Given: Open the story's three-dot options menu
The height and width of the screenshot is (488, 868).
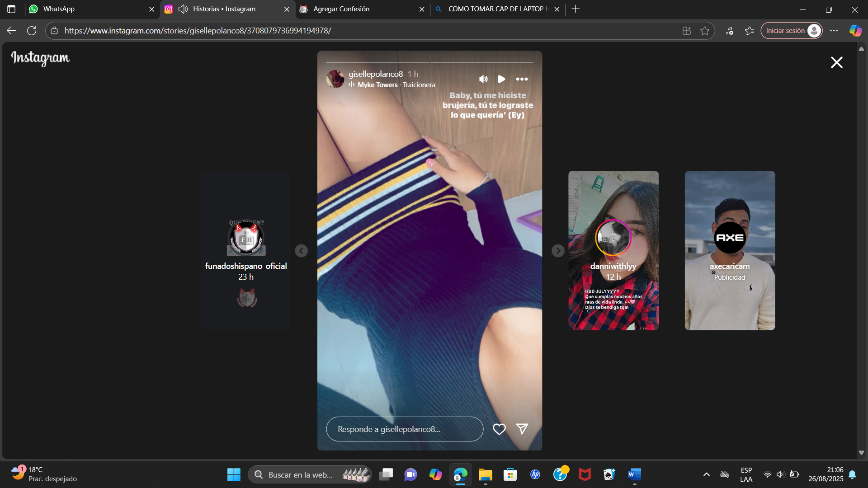Looking at the screenshot, I should [x=522, y=79].
